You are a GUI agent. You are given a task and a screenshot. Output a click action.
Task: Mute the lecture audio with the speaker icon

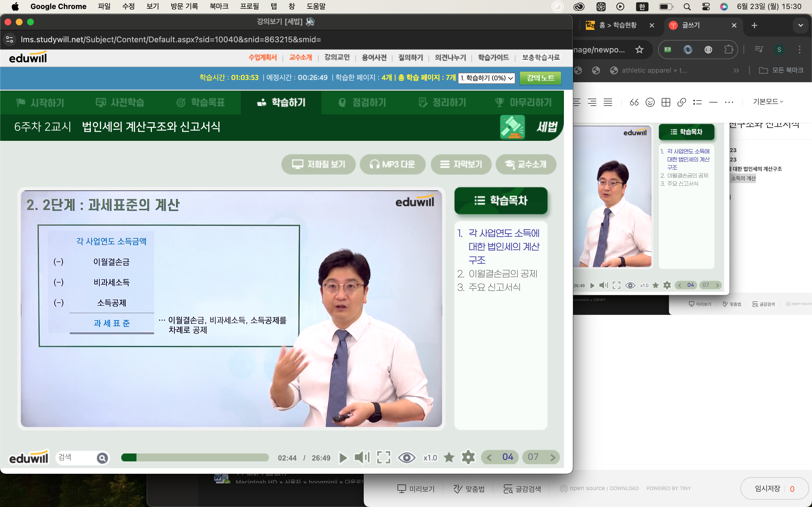[x=362, y=458]
